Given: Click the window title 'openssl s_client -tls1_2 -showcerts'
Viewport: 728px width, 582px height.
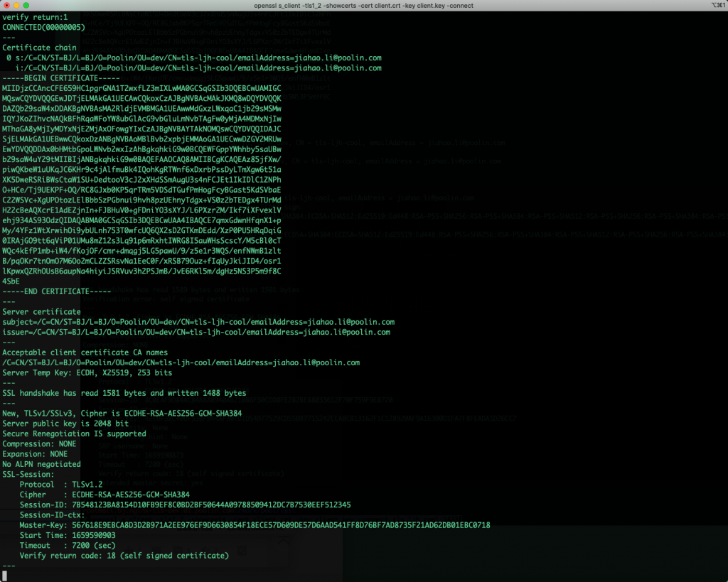Looking at the screenshot, I should click(x=363, y=6).
